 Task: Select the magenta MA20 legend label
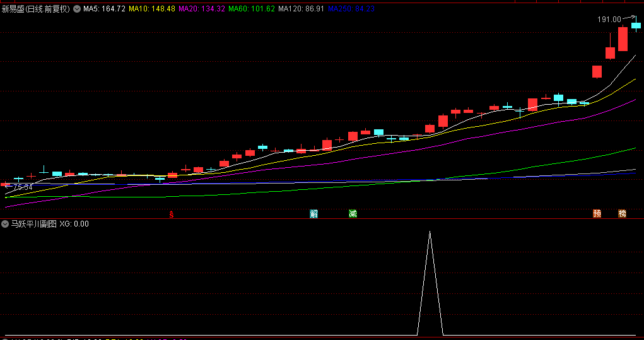(201, 9)
